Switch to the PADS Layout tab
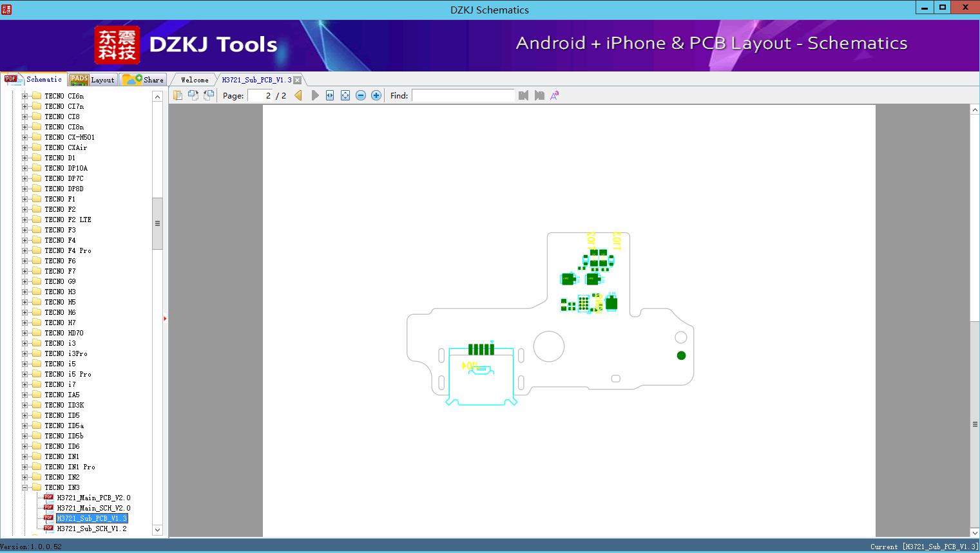The width and height of the screenshot is (980, 553). click(x=92, y=80)
